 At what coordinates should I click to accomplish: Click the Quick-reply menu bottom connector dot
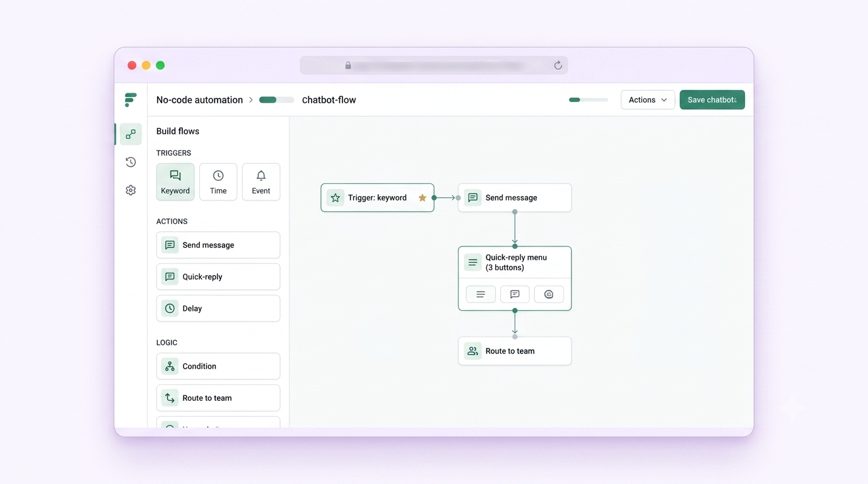coord(515,311)
